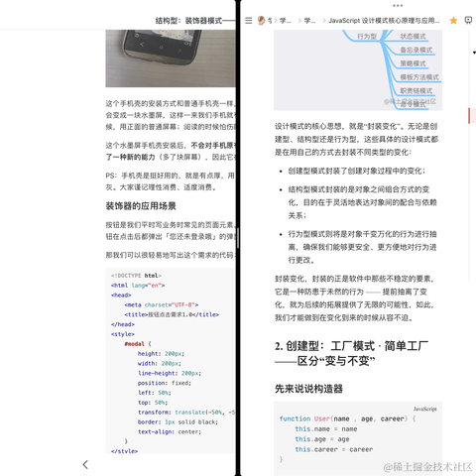The height and width of the screenshot is (476, 476).
Task: Open the design patterns mind map image
Action: pos(358,69)
